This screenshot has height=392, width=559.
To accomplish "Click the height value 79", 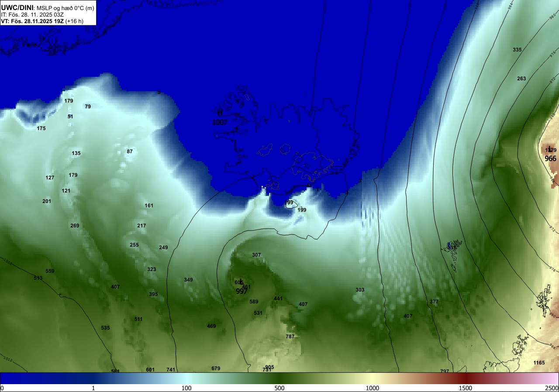I will point(88,107).
